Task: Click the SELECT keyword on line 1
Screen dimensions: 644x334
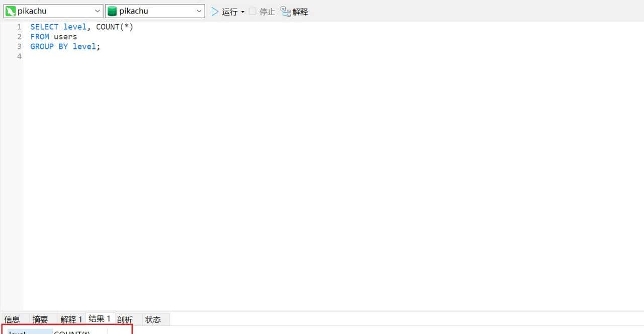Action: [44, 27]
